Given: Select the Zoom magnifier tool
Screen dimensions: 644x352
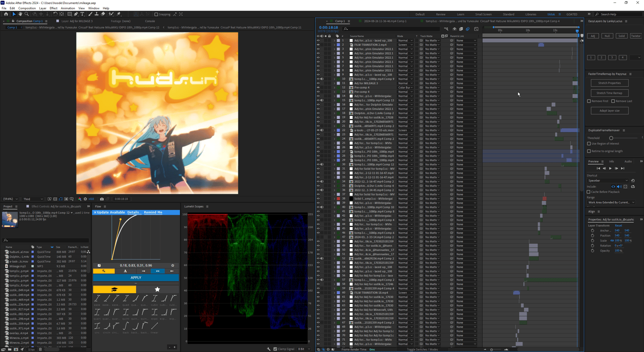Looking at the screenshot, I should pos(27,14).
